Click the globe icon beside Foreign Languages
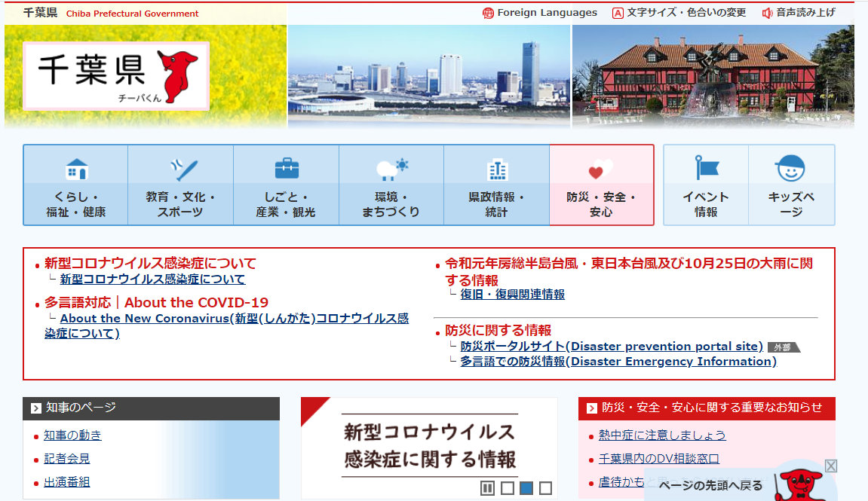This screenshot has width=868, height=501. 488,13
